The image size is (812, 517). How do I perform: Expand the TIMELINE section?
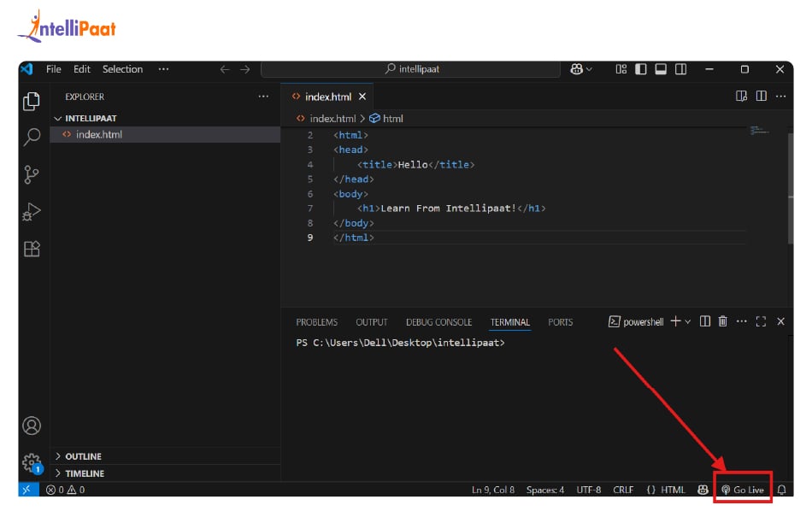(165, 473)
